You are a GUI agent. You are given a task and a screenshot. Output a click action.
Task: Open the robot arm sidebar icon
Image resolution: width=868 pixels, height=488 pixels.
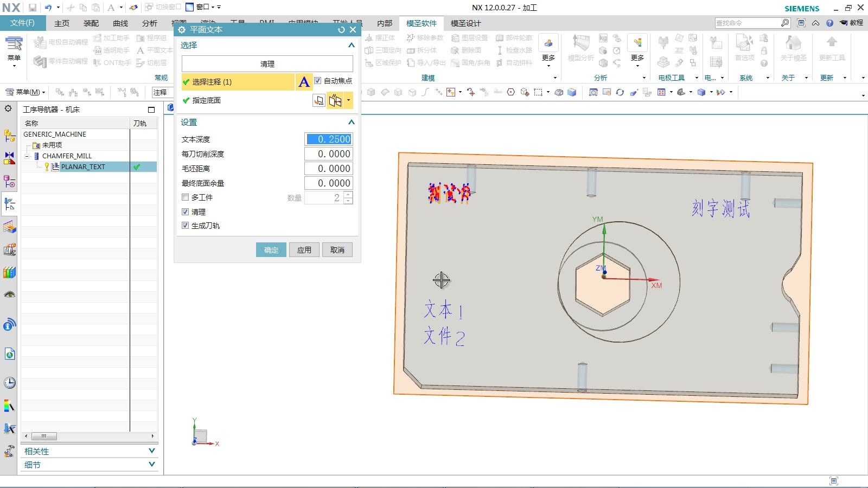click(9, 451)
